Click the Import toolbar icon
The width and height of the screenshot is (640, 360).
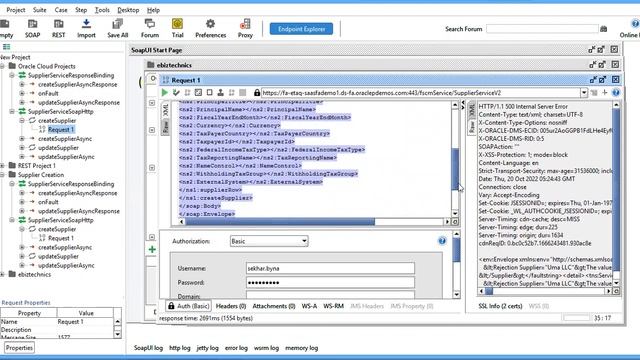[86, 24]
